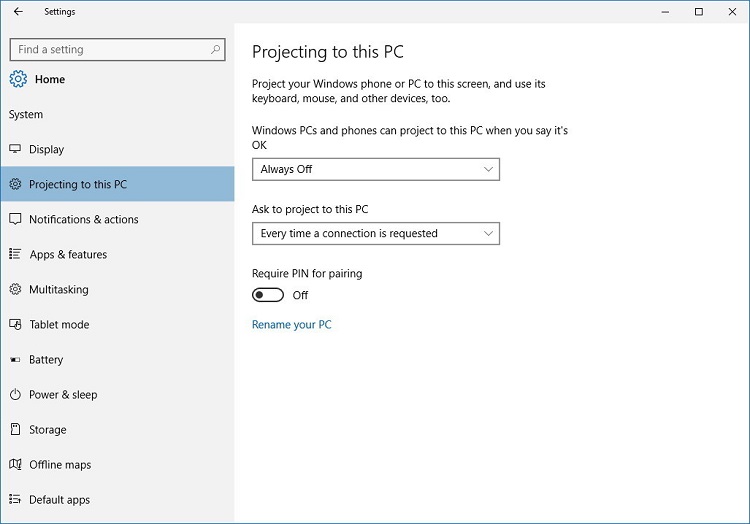Click the Tablet mode icon

tap(15, 324)
